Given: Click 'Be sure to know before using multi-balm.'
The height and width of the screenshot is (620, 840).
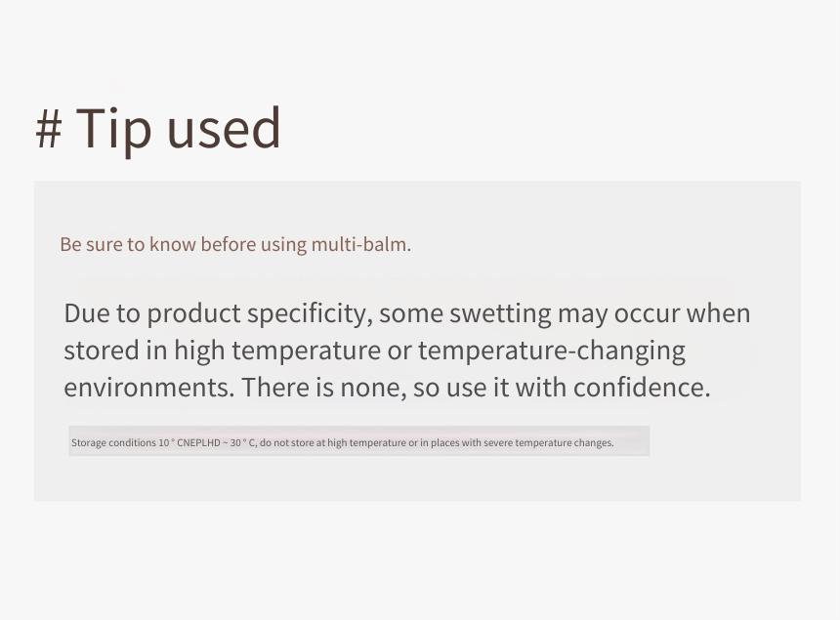Looking at the screenshot, I should point(235,244).
